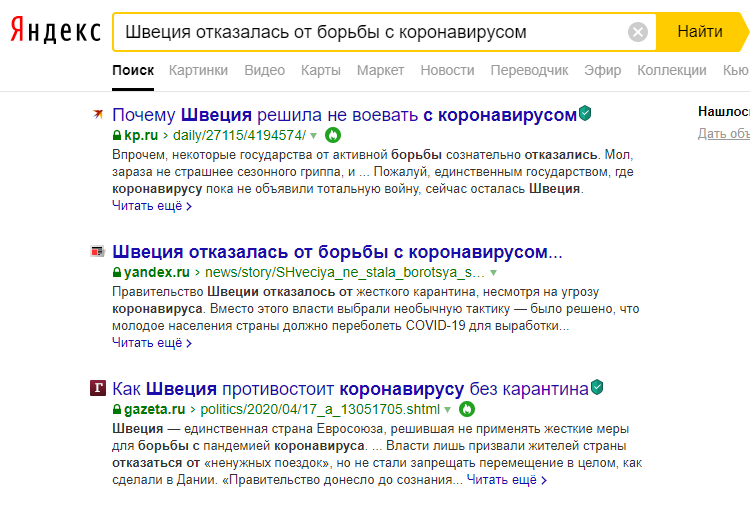The image size is (750, 507).
Task: Click Читать ещё under the yandex.ru result
Action: pos(152,342)
